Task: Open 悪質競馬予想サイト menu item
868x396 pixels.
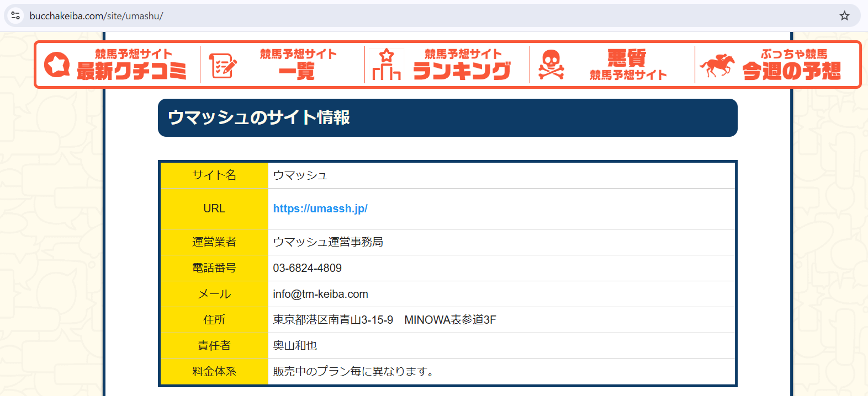Action: [612, 65]
